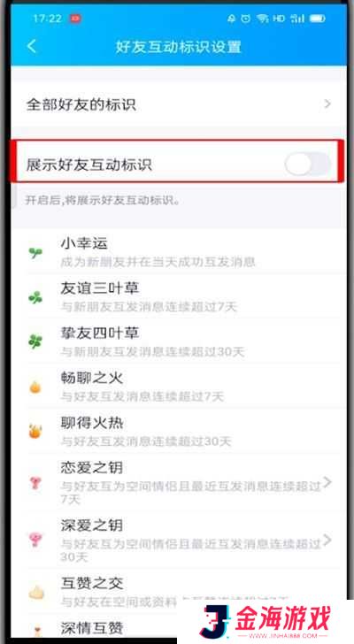
Task: Tap the 小幸运 title text
Action: pyautogui.click(x=84, y=243)
